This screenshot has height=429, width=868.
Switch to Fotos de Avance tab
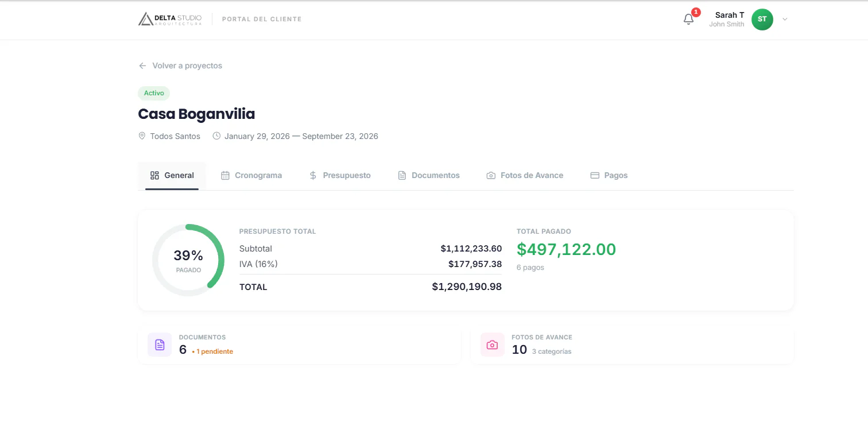[x=525, y=176]
